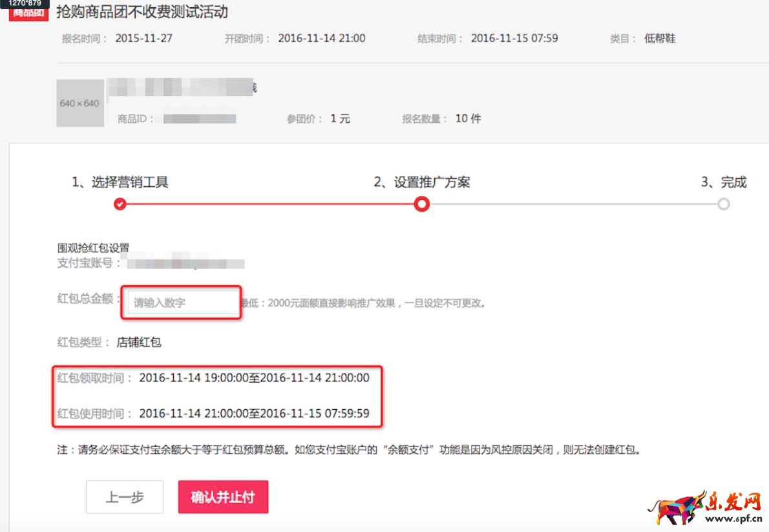
Task: Click the red 商品团 badge icon
Action: click(28, 12)
